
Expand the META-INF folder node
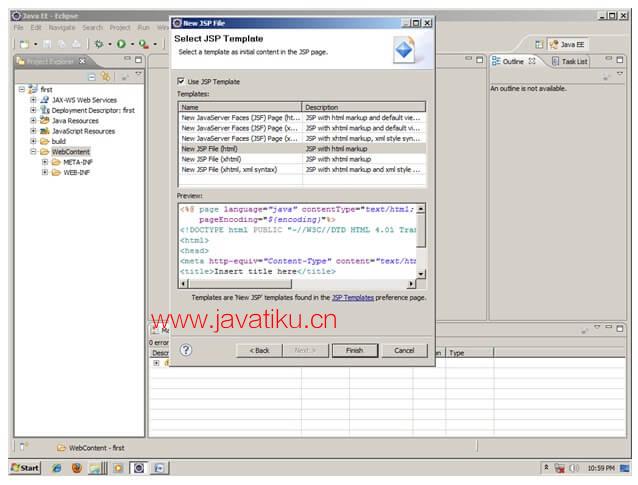(45, 162)
